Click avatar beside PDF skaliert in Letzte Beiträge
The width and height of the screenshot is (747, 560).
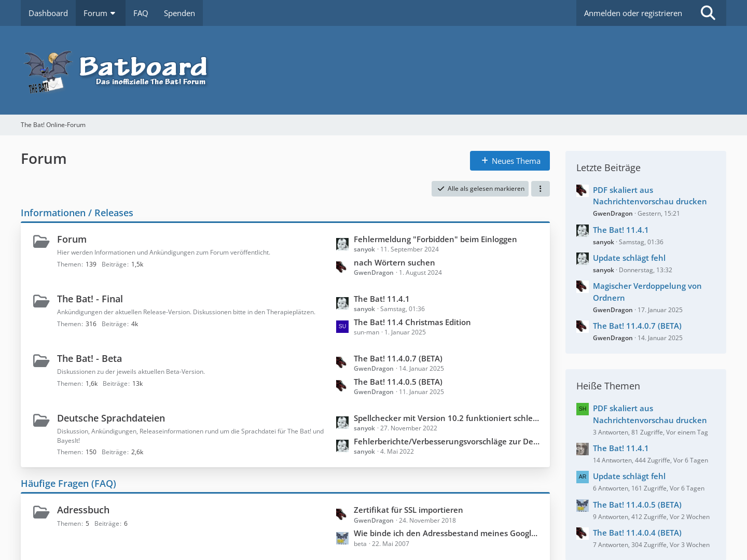[x=583, y=191]
